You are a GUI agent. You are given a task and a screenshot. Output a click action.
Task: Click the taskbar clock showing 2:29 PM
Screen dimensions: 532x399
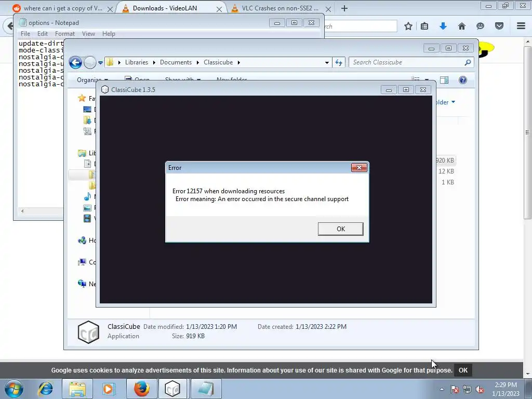coord(506,389)
